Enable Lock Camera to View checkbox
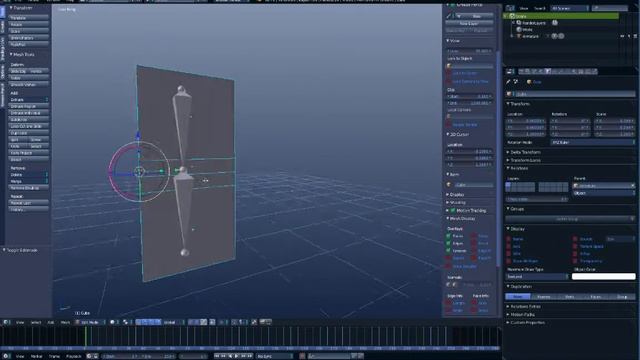This screenshot has height=360, width=640. tap(449, 81)
